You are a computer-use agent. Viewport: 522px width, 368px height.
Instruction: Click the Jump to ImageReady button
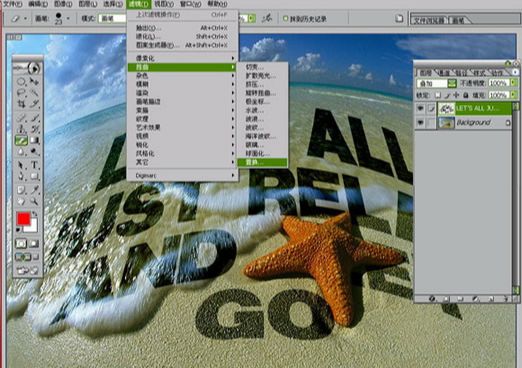(28, 270)
